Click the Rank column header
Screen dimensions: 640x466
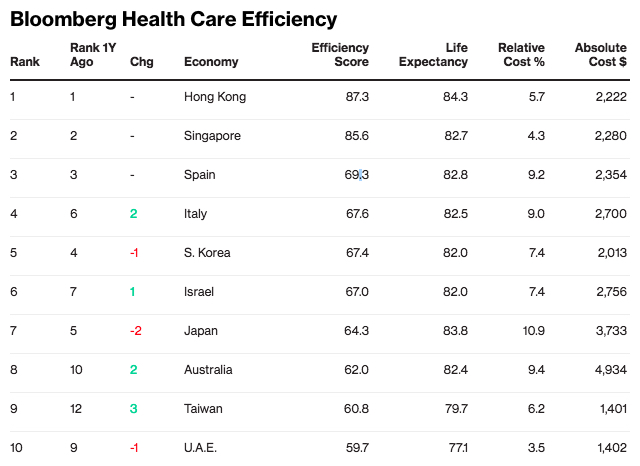pos(24,62)
